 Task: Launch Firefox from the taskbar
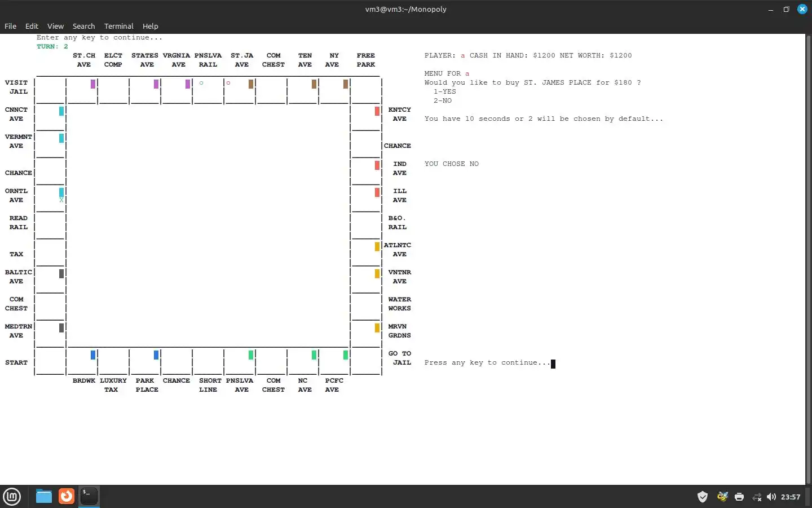[67, 496]
